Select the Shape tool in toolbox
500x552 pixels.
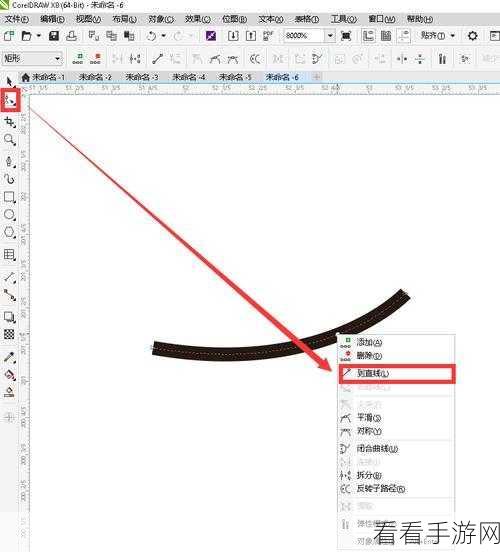pos(10,101)
